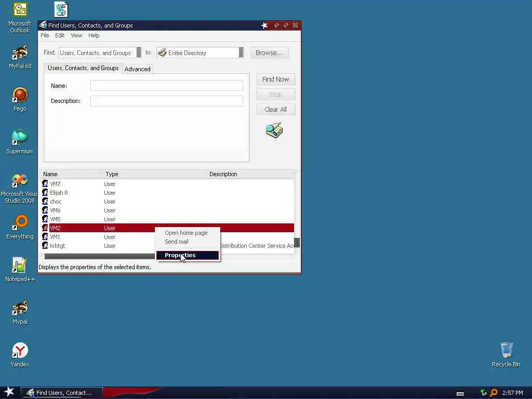Expand the Find type dropdown
Viewport: 532px width, 399px height.
pyautogui.click(x=139, y=52)
